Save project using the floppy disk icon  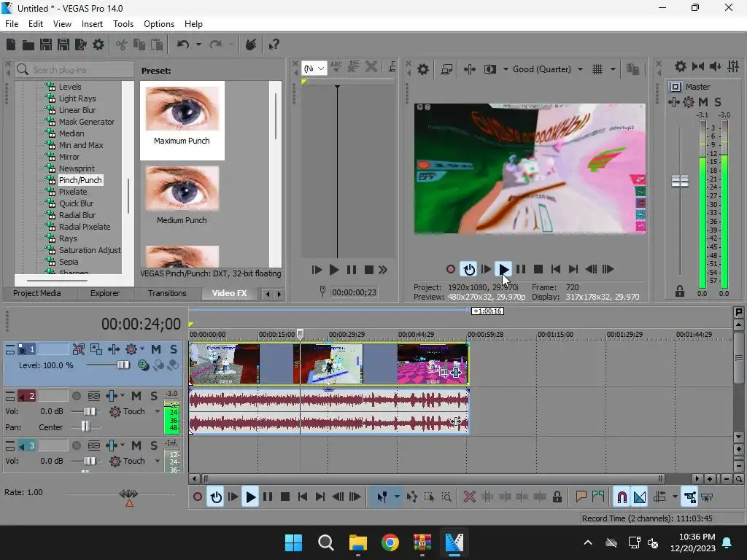pyautogui.click(x=46, y=44)
